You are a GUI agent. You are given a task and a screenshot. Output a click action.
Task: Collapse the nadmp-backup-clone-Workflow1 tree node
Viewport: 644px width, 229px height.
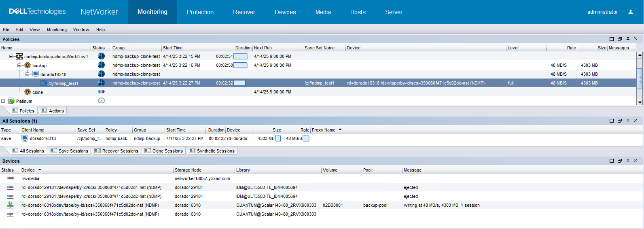[x=11, y=56]
